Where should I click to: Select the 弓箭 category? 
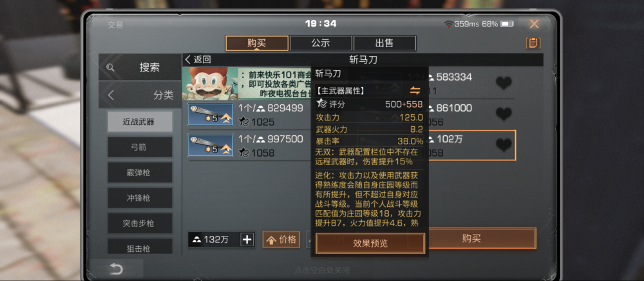[x=140, y=147]
